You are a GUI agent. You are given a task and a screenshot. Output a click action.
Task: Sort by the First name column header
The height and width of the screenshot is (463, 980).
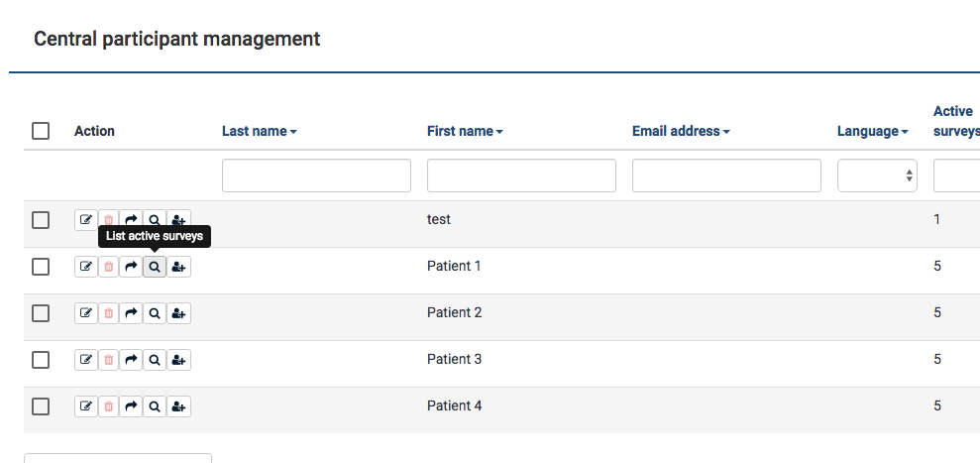pyautogui.click(x=465, y=131)
